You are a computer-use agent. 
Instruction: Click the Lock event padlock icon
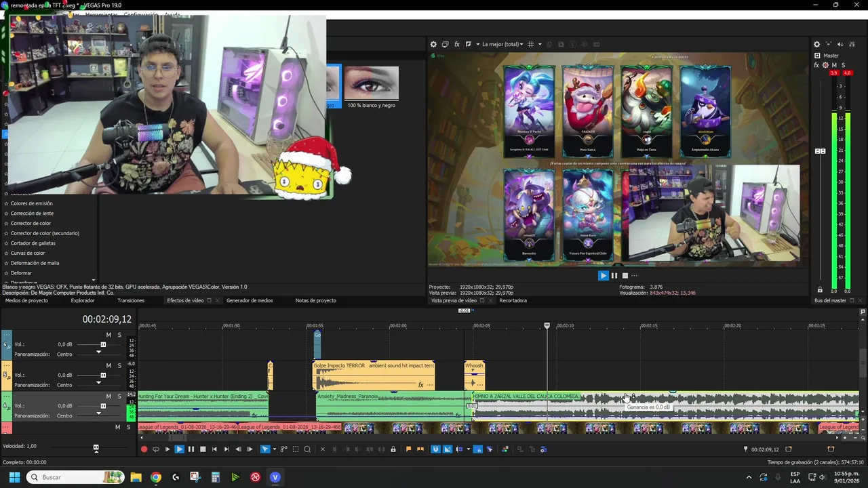pos(393,449)
